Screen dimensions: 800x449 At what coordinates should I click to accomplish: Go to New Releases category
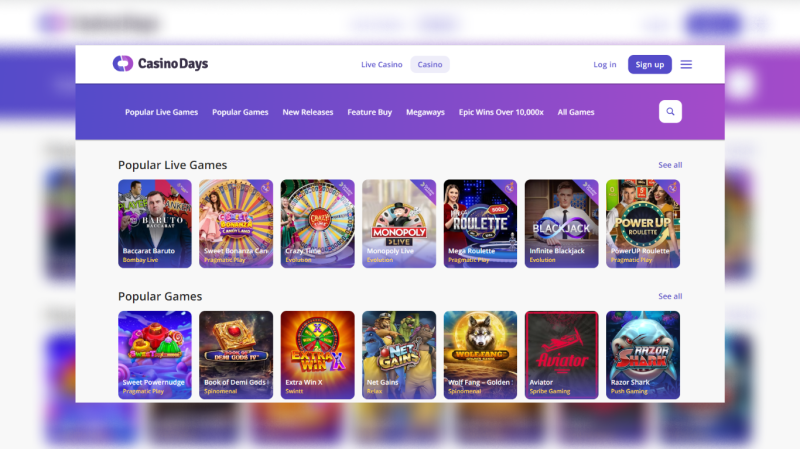click(308, 112)
